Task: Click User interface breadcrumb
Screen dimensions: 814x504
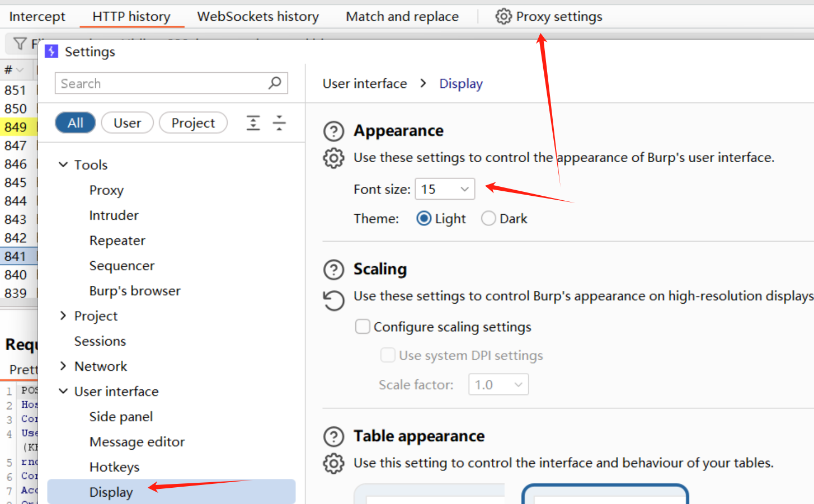Action: [x=365, y=83]
